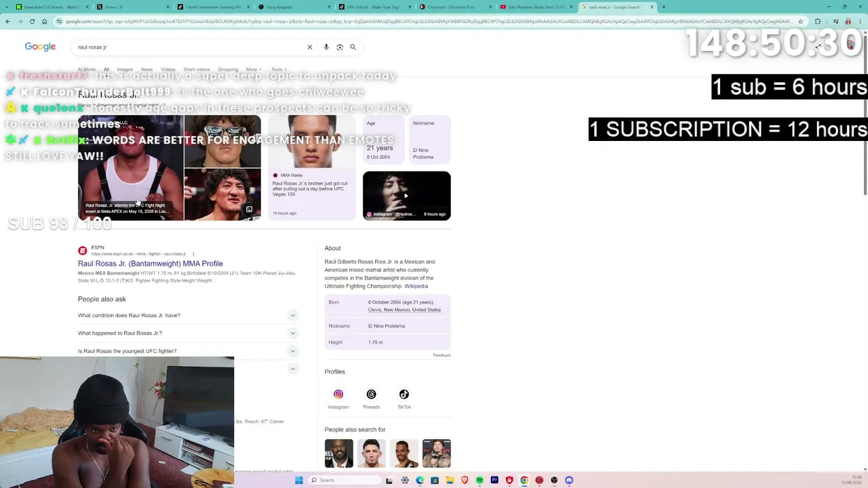
Task: Select first People also search for person
Action: point(339,453)
